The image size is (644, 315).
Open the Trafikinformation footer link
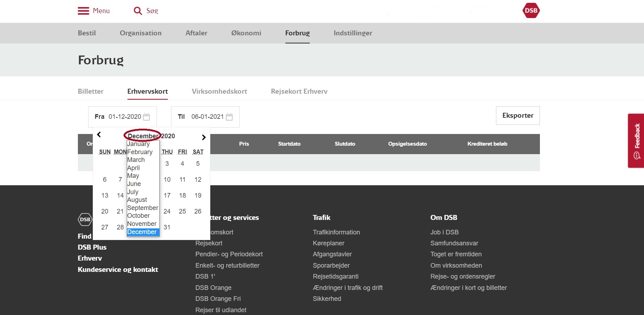[x=336, y=232]
